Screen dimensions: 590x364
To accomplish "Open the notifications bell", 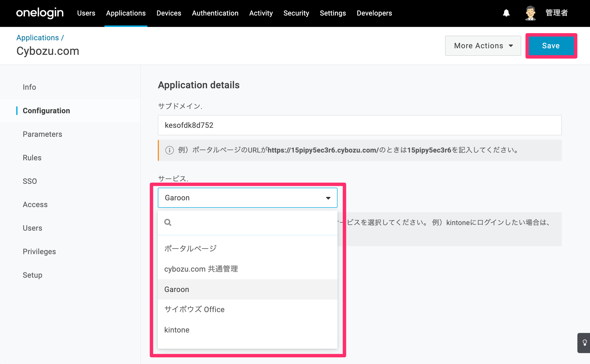I will 506,13.
